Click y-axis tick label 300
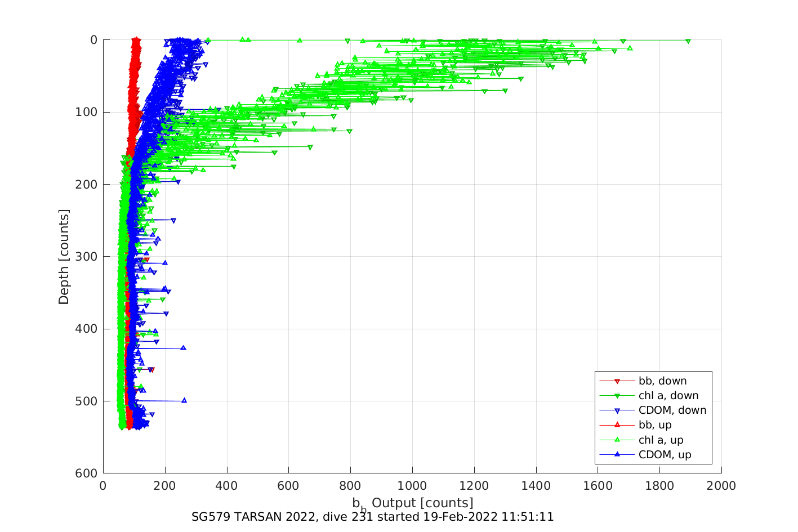Viewport: 798px width, 532px height. (x=87, y=257)
